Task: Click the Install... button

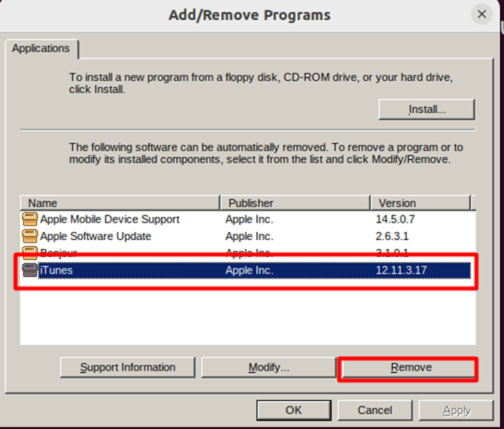Action: [x=426, y=110]
